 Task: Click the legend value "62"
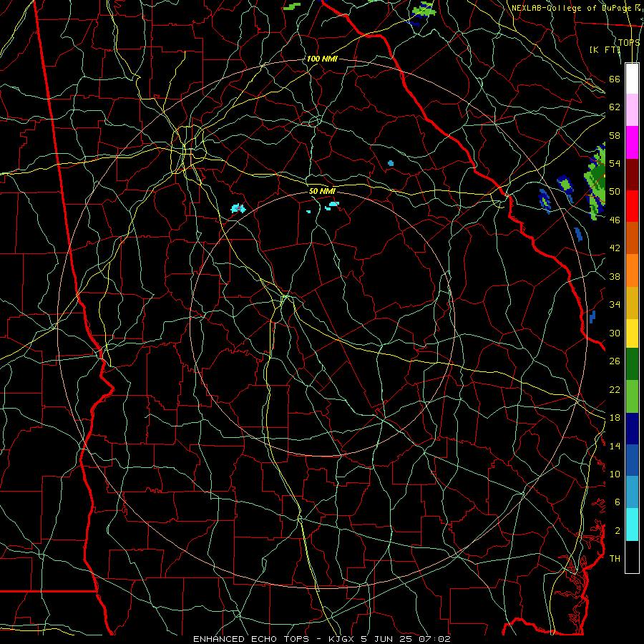(615, 107)
